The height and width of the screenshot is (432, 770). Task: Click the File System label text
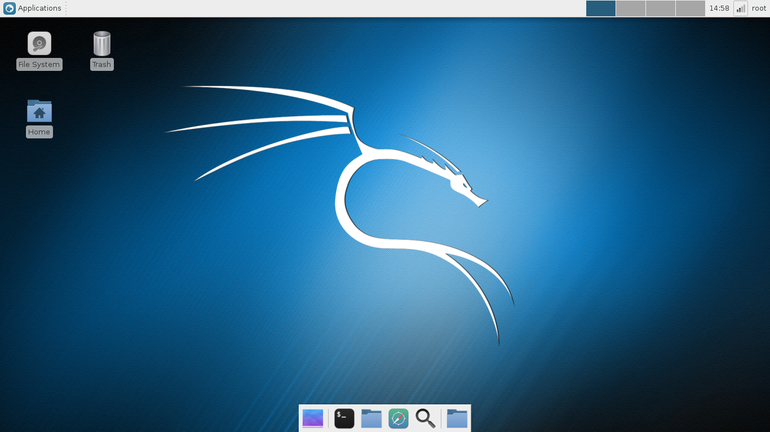click(x=39, y=64)
